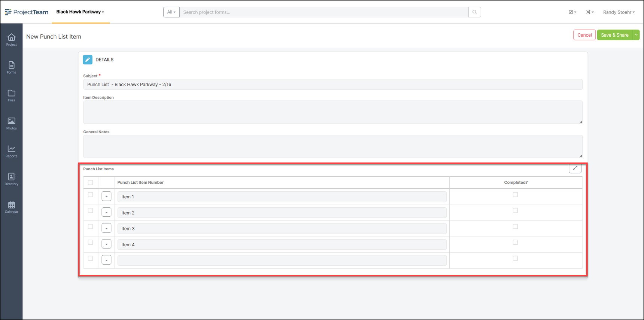Click the Item Description text area
Image resolution: width=644 pixels, height=320 pixels.
point(333,112)
